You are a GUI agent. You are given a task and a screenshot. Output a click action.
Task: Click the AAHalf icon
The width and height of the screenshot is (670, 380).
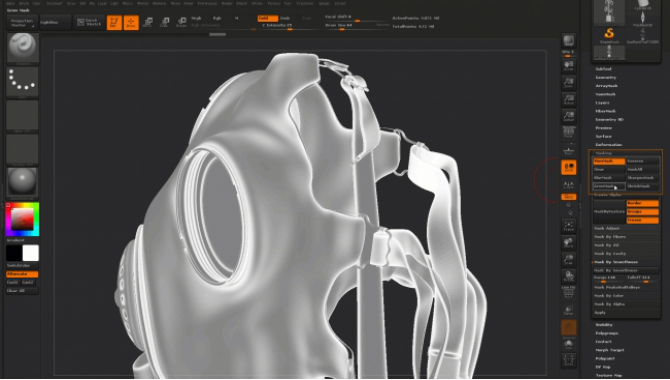pyautogui.click(x=569, y=116)
